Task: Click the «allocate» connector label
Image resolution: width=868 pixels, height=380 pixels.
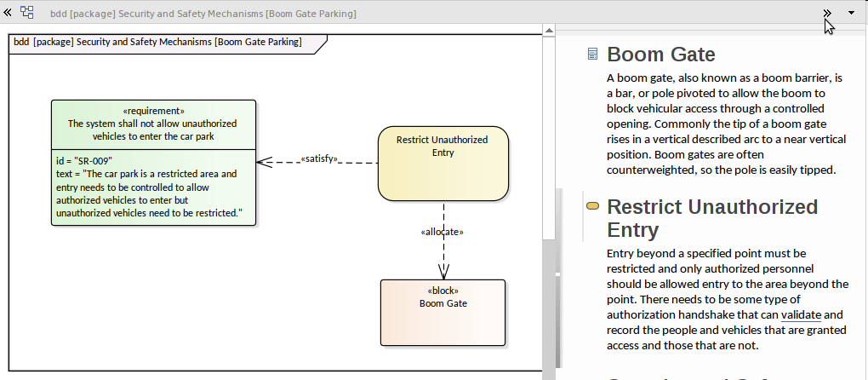Action: [x=442, y=232]
